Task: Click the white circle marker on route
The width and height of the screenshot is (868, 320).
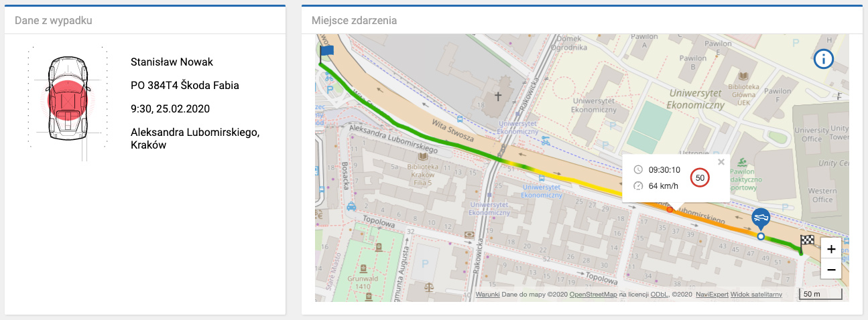Action: (760, 236)
